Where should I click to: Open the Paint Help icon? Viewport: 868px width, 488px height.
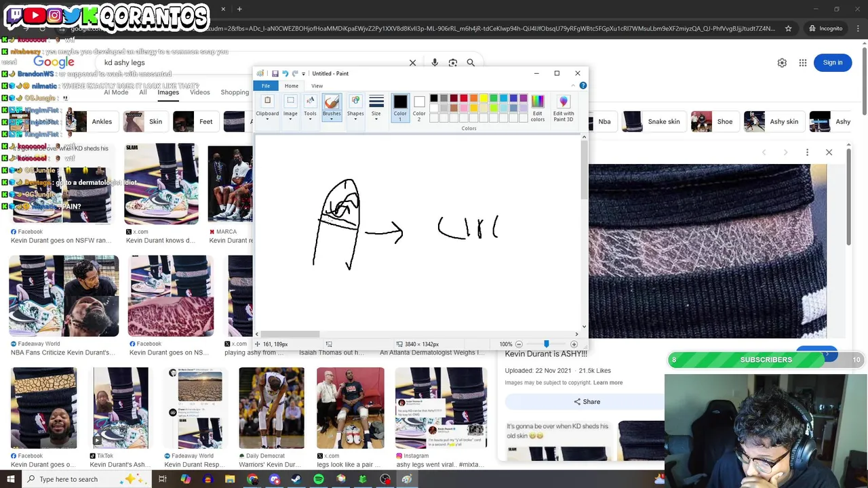(583, 85)
